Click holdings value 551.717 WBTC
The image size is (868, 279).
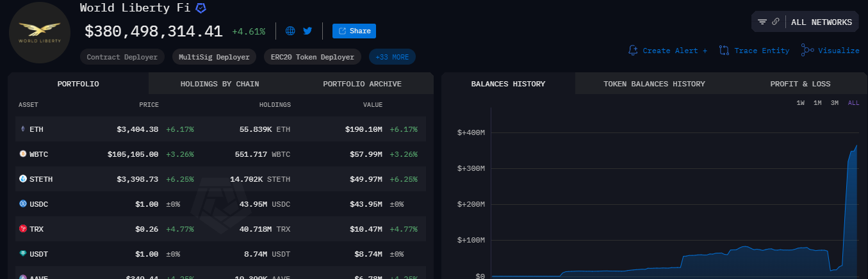click(x=262, y=154)
